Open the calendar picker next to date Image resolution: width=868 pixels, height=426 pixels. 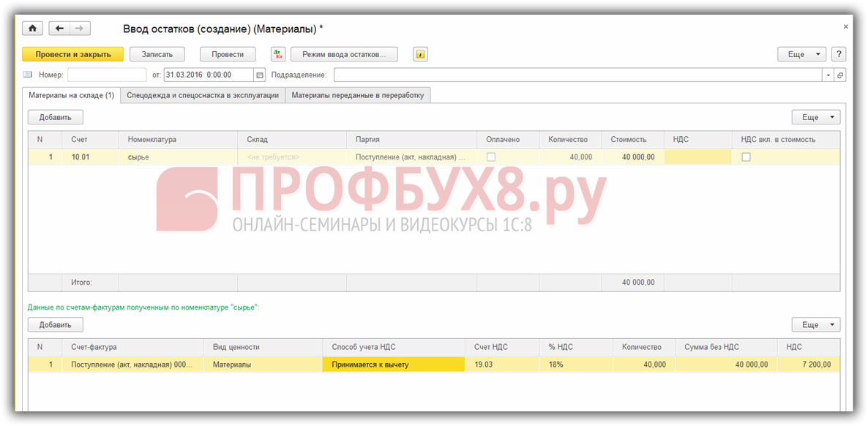coord(259,75)
